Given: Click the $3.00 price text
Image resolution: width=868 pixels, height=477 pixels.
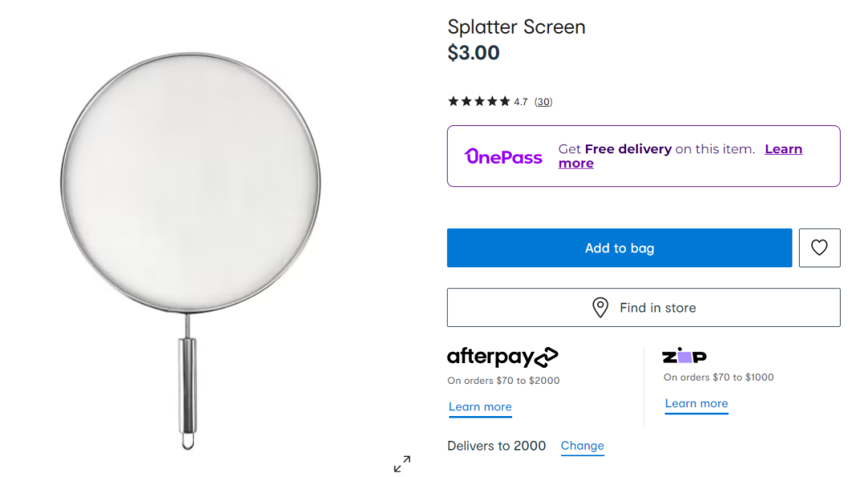Looking at the screenshot, I should pyautogui.click(x=473, y=53).
